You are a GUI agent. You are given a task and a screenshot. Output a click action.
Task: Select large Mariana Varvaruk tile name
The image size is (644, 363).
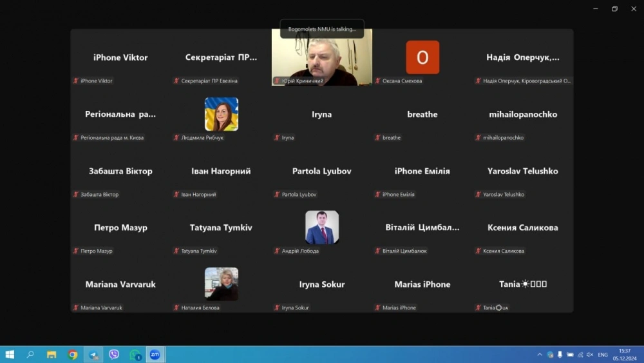(x=120, y=284)
